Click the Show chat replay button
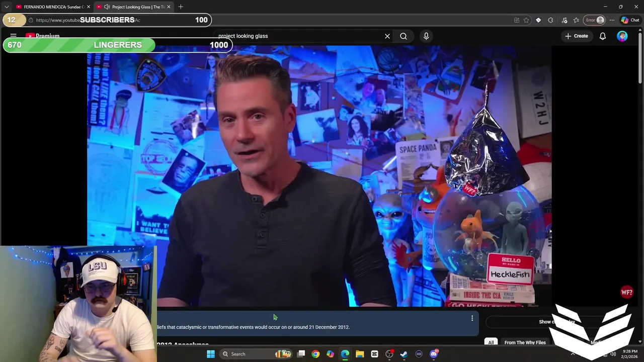Screen dimensions: 644x362 [556, 322]
